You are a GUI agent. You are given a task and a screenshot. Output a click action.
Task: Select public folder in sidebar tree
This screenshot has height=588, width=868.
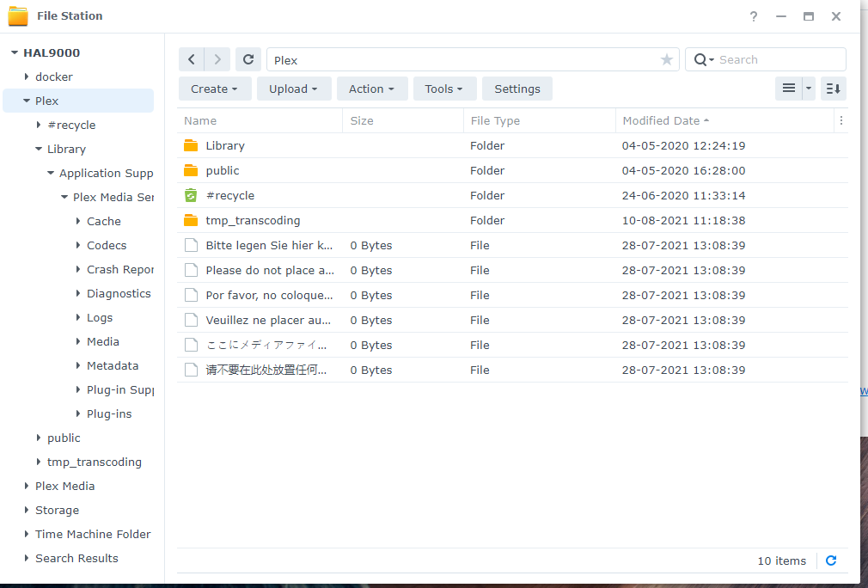tap(64, 438)
